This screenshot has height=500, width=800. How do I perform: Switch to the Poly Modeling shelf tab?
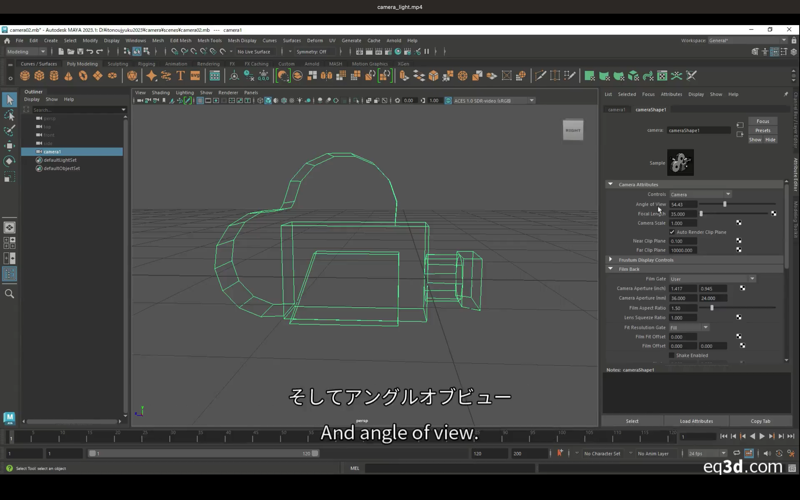(x=82, y=63)
